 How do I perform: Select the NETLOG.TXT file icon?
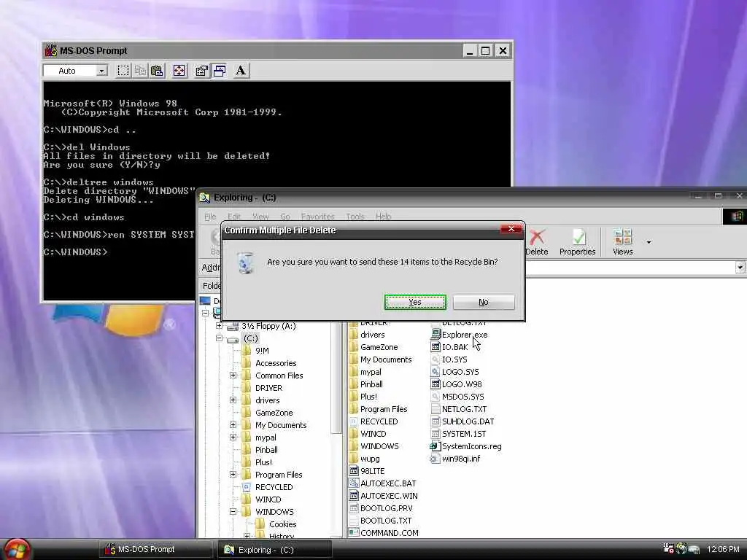pos(436,409)
